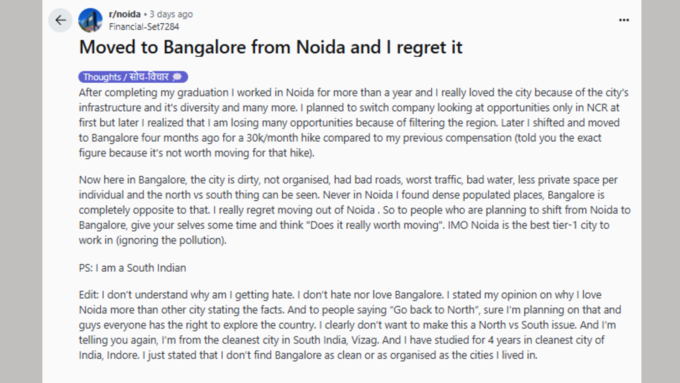Screen dimensions: 680x383
Task: Open the Financial-Set7284 user profile
Action: coord(144,27)
